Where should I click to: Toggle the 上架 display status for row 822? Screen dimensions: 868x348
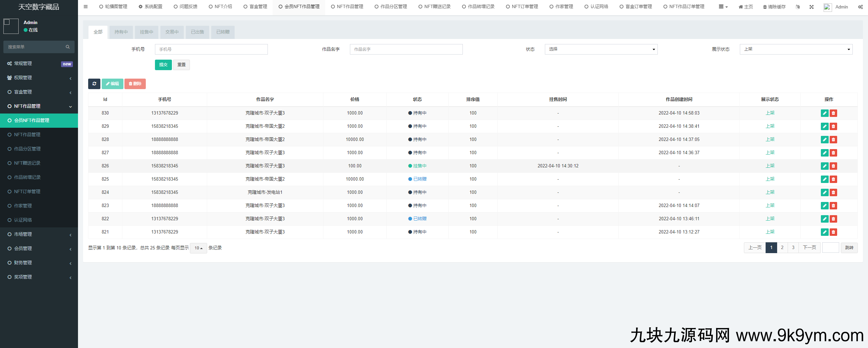tap(770, 219)
